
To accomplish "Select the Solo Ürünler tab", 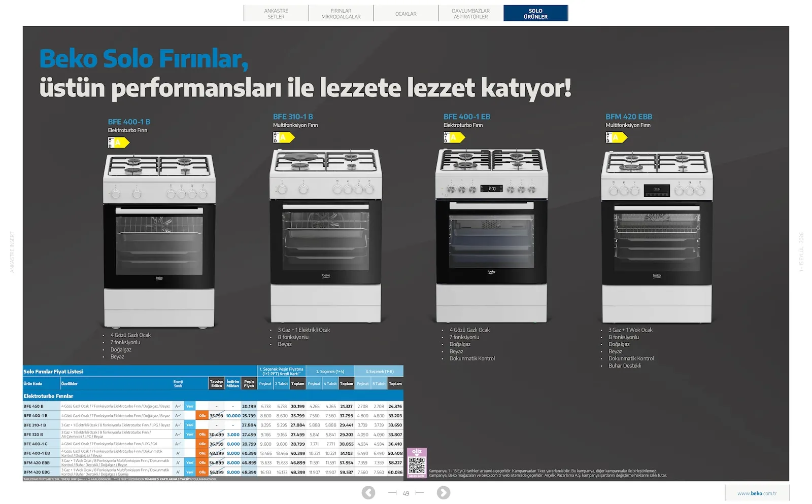I will [x=535, y=13].
